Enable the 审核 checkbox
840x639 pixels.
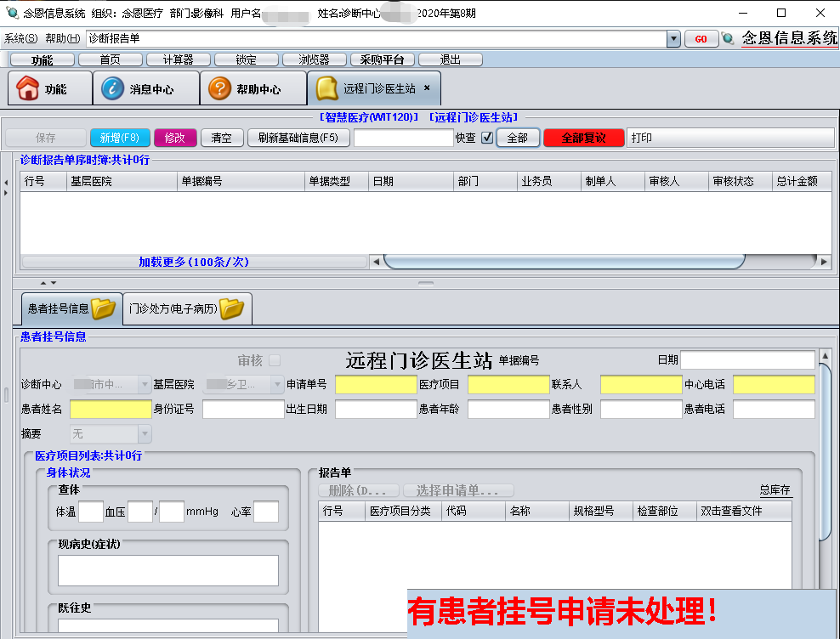pyautogui.click(x=275, y=360)
